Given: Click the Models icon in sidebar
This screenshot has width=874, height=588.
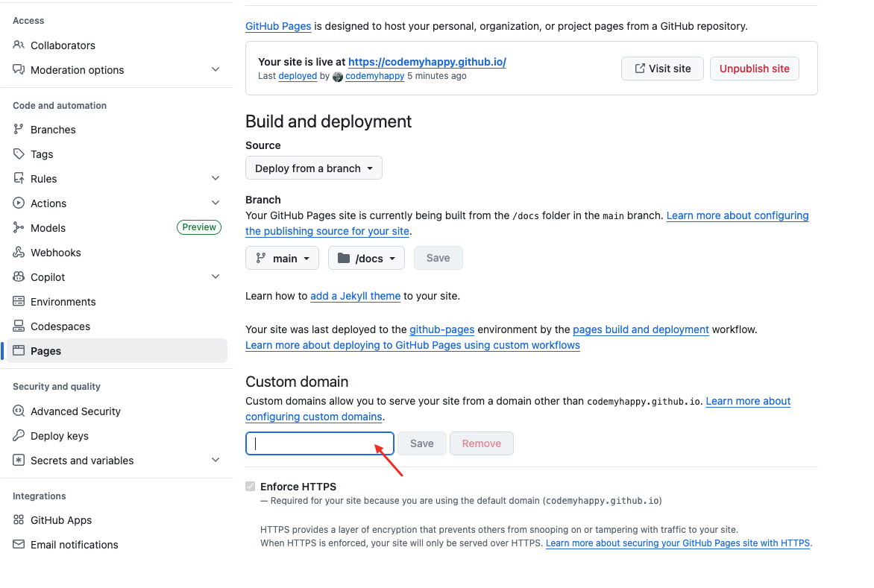Looking at the screenshot, I should point(19,227).
